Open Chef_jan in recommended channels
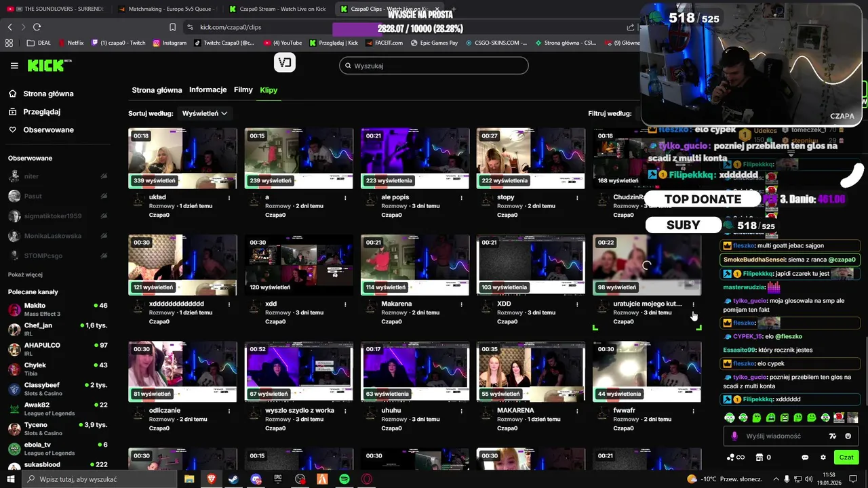This screenshot has width=868, height=488. coord(58,329)
